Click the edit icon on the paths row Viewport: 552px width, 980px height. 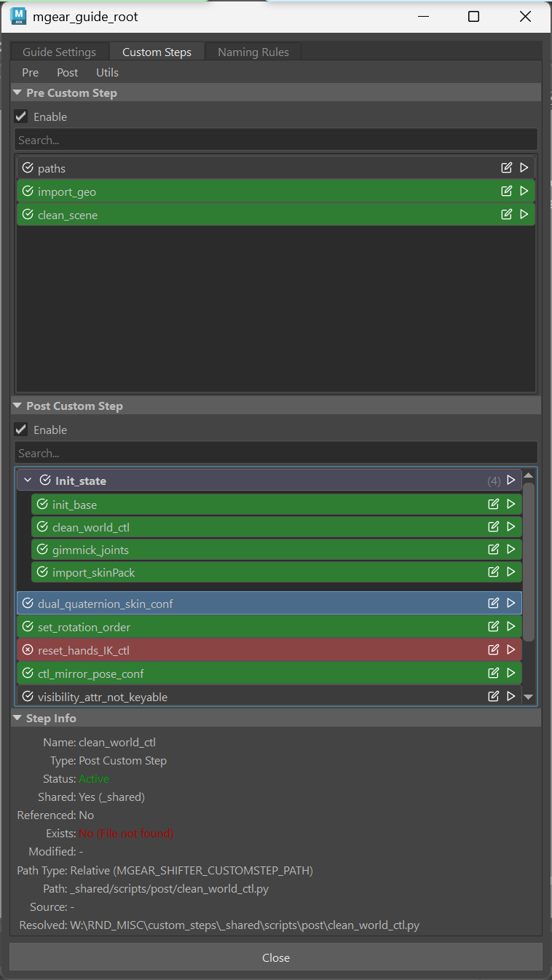pos(507,168)
